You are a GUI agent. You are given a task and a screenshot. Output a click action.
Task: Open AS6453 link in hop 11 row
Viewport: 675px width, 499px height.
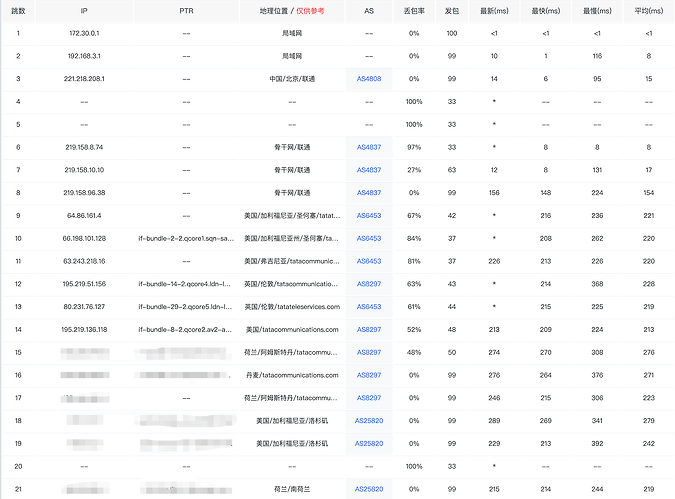coord(369,261)
